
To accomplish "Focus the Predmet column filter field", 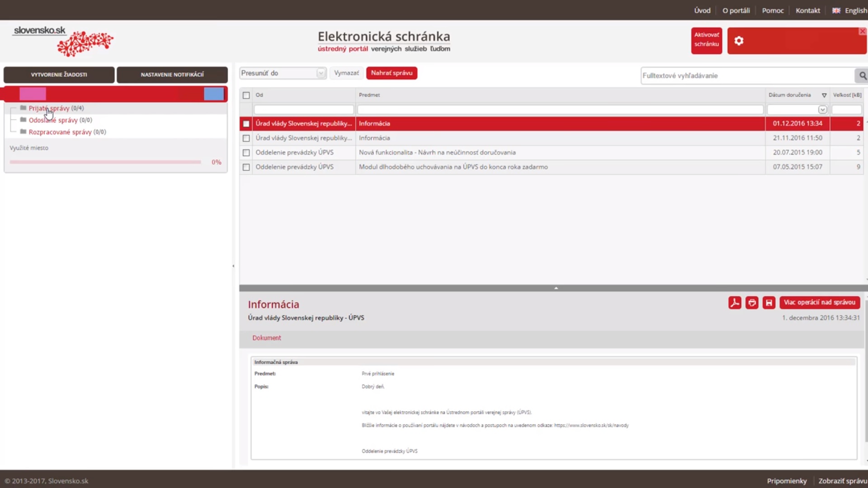I will point(560,110).
